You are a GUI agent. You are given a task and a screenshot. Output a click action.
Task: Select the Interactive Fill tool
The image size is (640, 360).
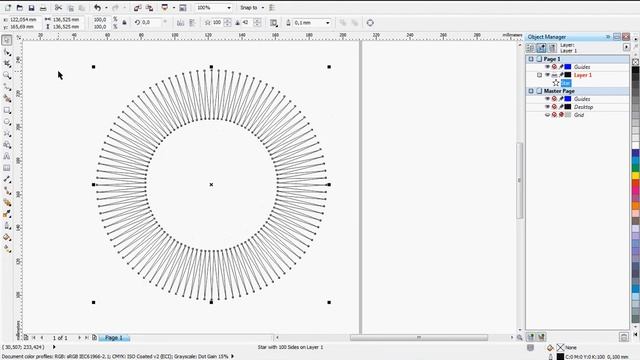click(x=7, y=249)
